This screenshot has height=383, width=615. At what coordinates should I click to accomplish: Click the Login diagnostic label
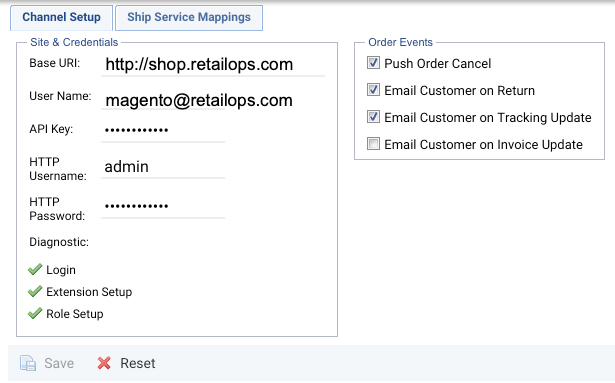tap(61, 270)
